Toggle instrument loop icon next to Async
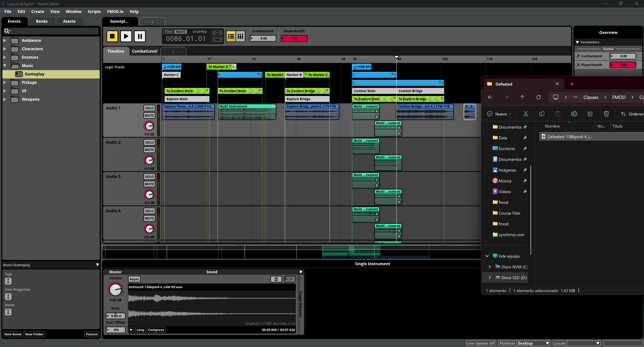 tap(276, 279)
